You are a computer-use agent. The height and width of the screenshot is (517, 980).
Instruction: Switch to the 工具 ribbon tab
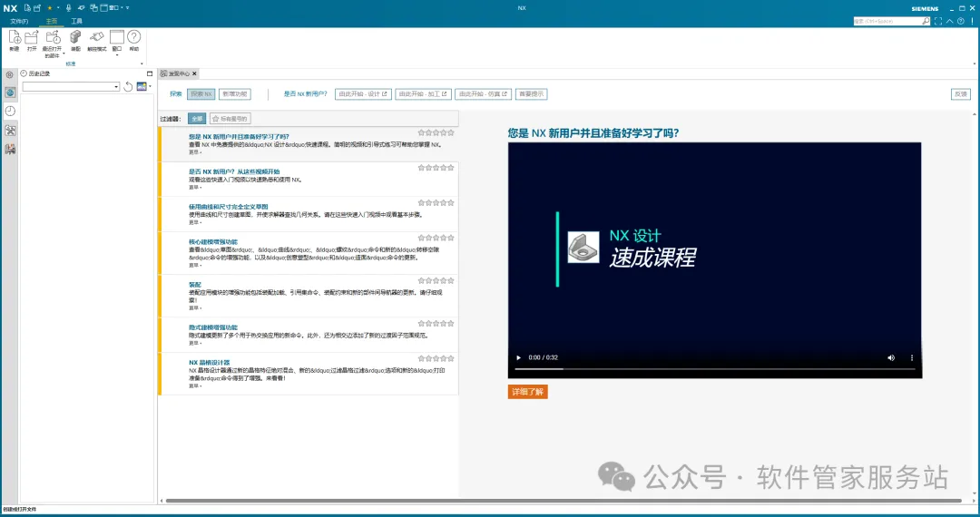point(76,21)
